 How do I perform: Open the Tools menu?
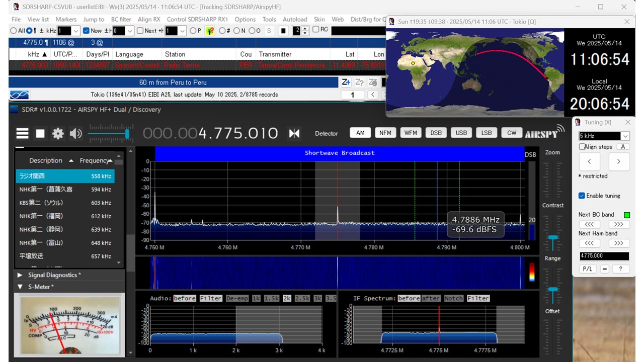(269, 19)
